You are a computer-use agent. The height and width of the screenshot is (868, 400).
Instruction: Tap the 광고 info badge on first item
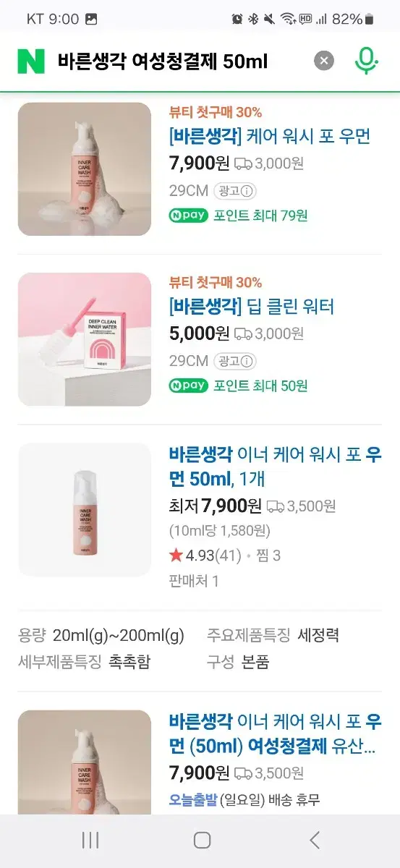point(235,191)
